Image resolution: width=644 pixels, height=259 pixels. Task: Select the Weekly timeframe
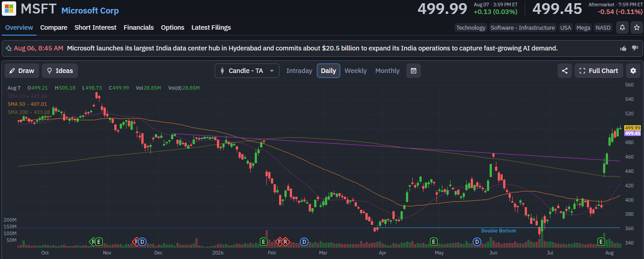(x=356, y=71)
